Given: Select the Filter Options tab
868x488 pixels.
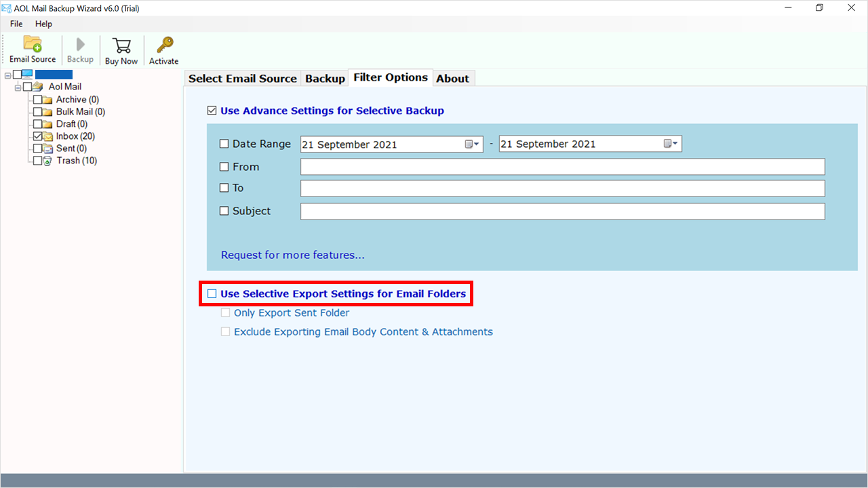Looking at the screenshot, I should [x=391, y=77].
